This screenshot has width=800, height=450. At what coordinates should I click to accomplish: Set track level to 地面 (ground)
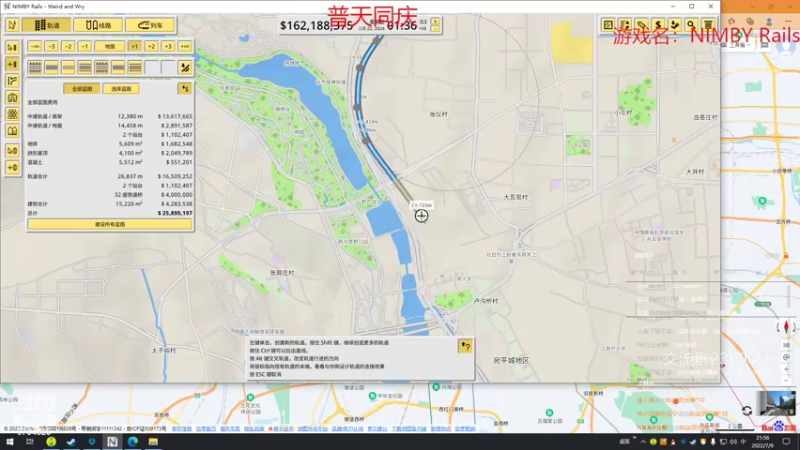coord(110,46)
